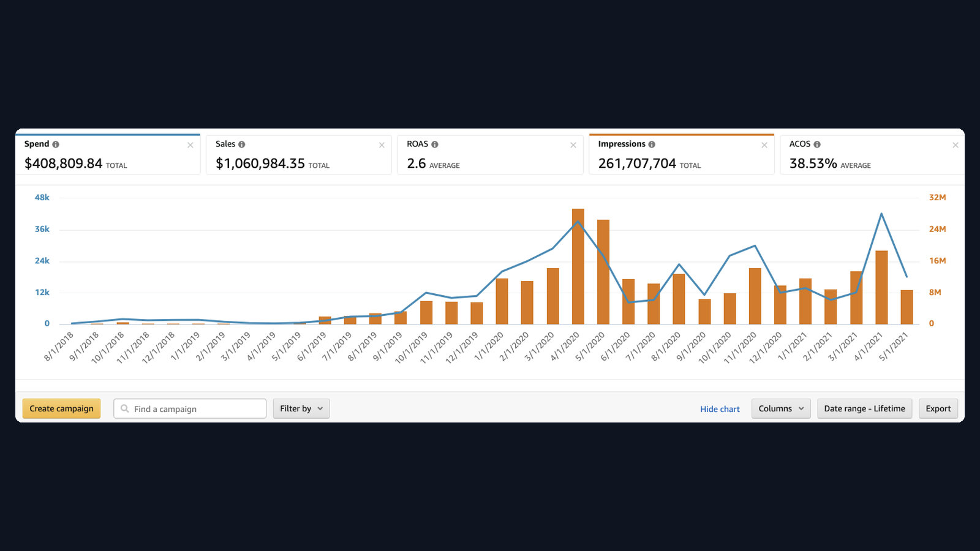Remove the ACOS metric card
The image size is (980, 551).
click(956, 145)
